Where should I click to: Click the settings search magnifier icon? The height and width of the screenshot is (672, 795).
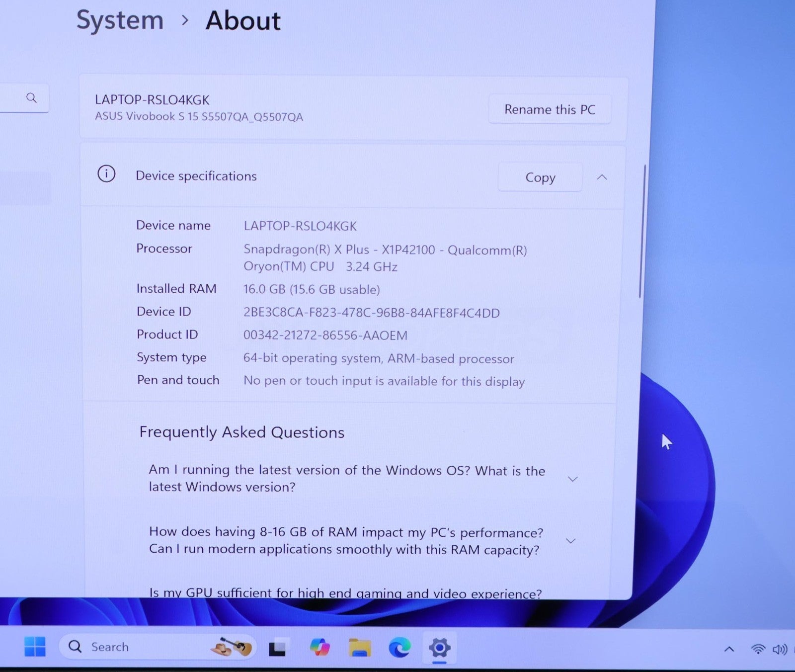point(31,98)
